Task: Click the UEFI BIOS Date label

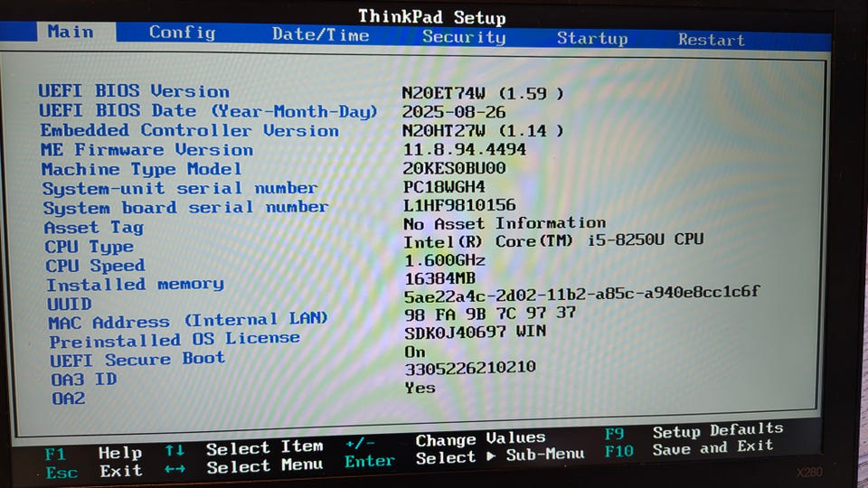Action: click(x=208, y=110)
